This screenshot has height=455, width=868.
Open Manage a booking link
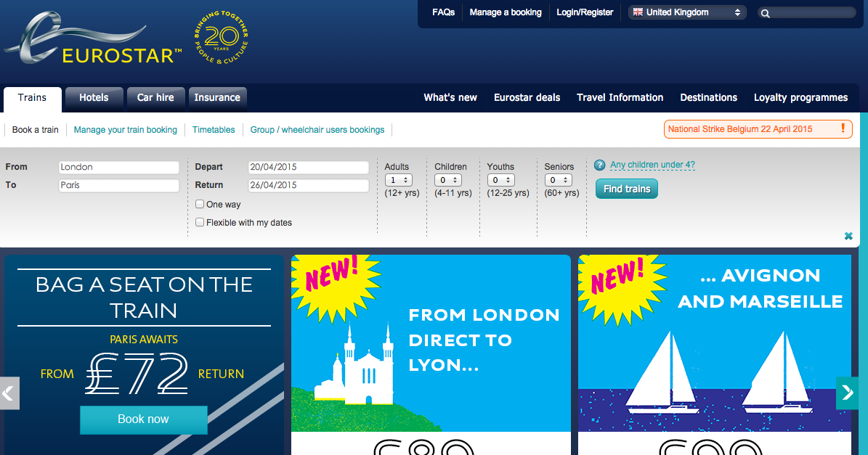[506, 12]
